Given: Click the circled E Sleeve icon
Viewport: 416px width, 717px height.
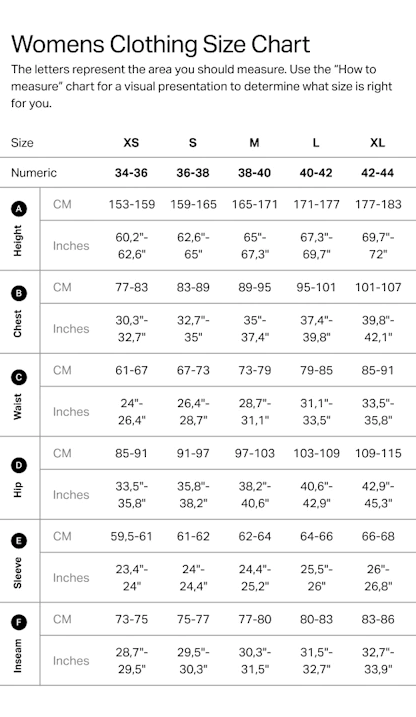Looking at the screenshot, I should pyautogui.click(x=19, y=541).
